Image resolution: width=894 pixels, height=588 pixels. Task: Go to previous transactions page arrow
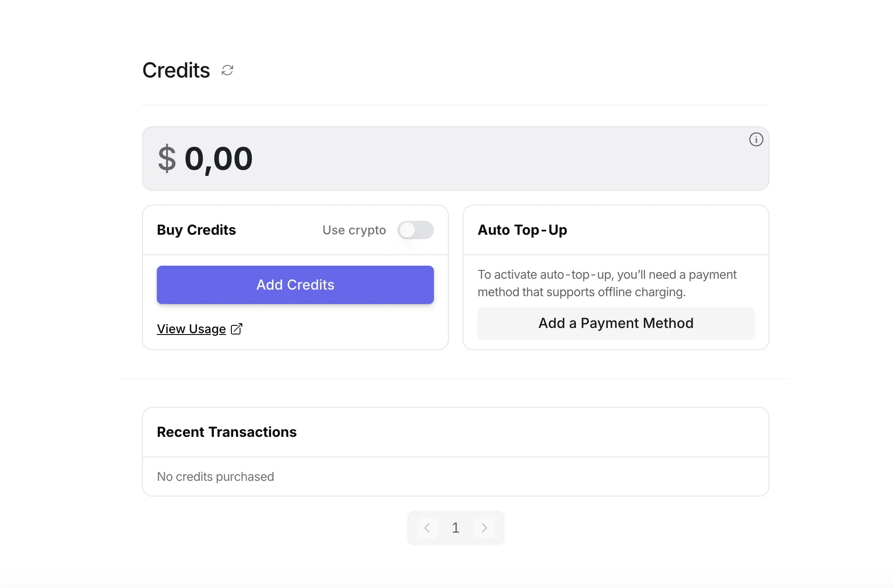[x=427, y=528]
